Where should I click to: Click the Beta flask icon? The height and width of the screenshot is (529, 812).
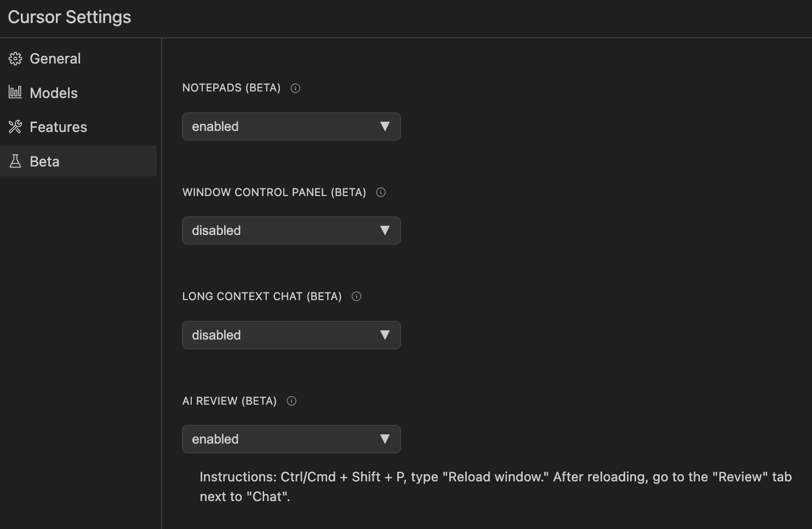(15, 161)
